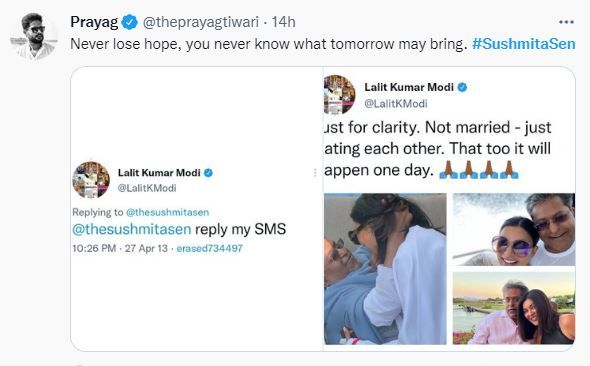Click @thesushmitasen in the Replying to line
Screen dimensions: 590x366
(x=167, y=212)
